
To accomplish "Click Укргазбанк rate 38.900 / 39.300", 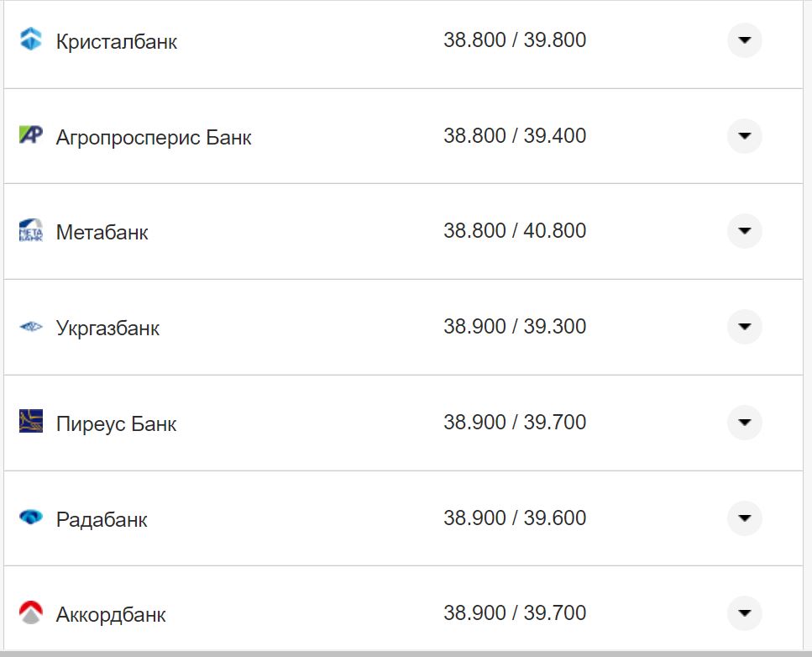I will 515,327.
